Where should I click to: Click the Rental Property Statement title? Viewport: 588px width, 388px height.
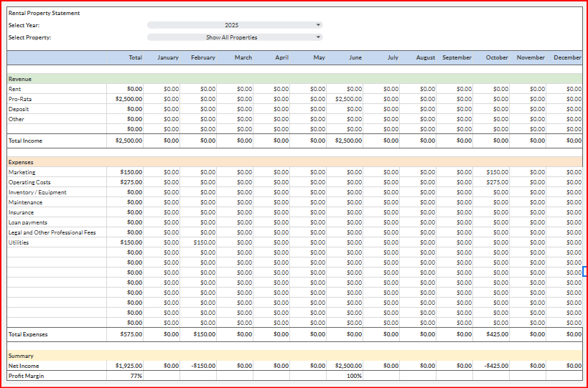45,13
